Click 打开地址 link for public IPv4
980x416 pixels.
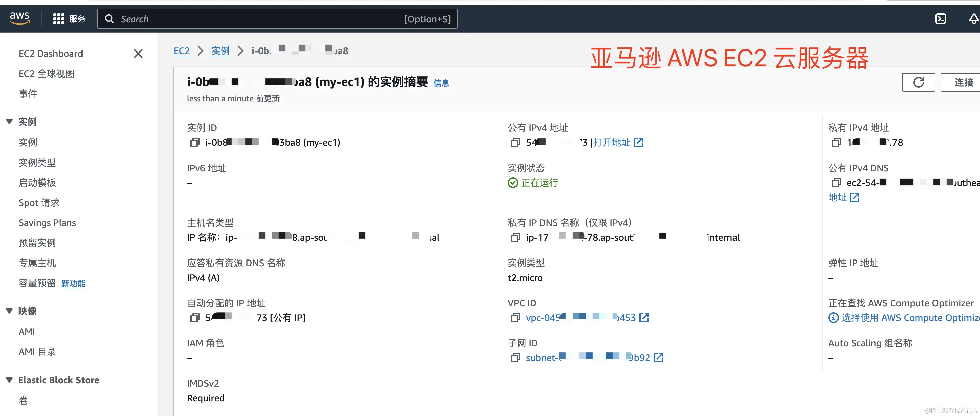(611, 142)
